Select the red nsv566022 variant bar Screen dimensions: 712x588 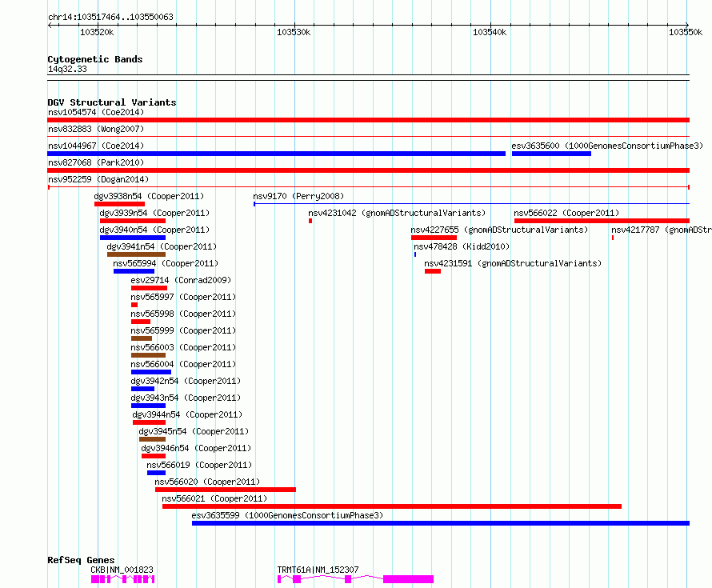point(602,221)
